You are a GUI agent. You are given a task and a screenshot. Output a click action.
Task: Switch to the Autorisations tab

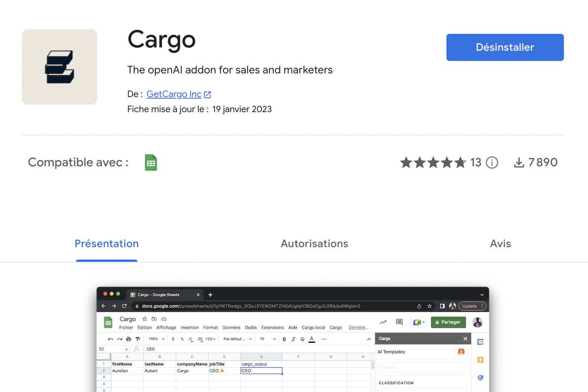pyautogui.click(x=314, y=244)
